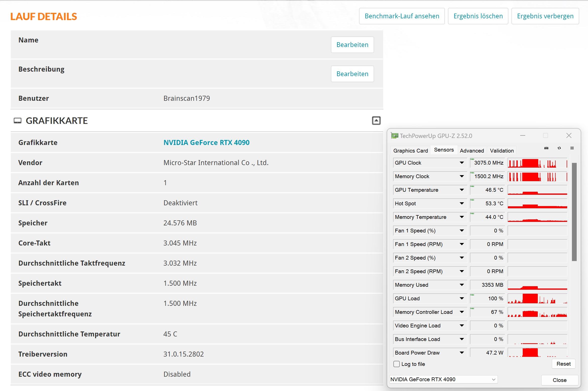Image resolution: width=588 pixels, height=391 pixels.
Task: Open the NVIDIA GeForce RTX 4090 link
Action: 206,142
